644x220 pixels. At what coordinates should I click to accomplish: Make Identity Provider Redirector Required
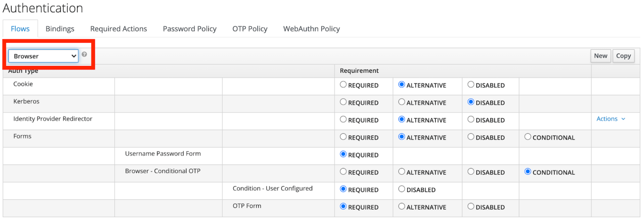[x=343, y=119]
